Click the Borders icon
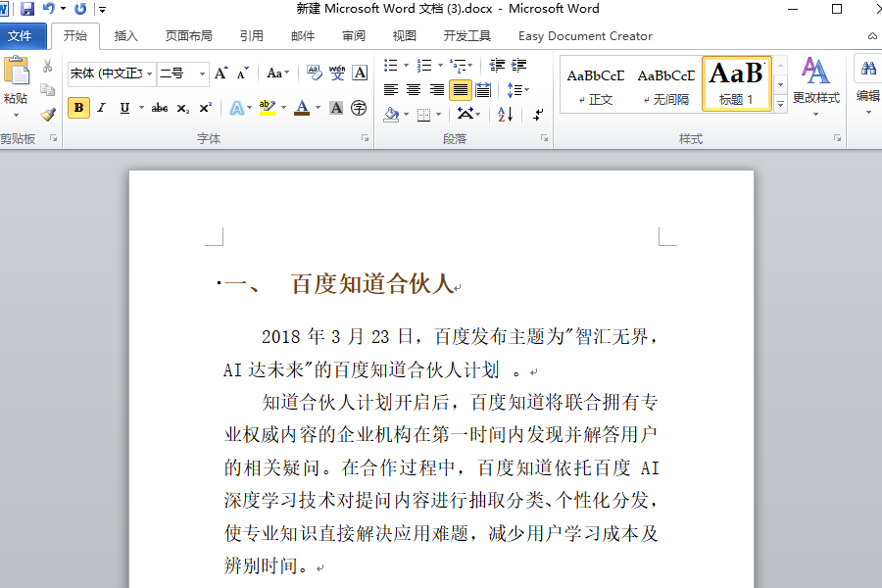Image resolution: width=882 pixels, height=588 pixels. (x=424, y=116)
